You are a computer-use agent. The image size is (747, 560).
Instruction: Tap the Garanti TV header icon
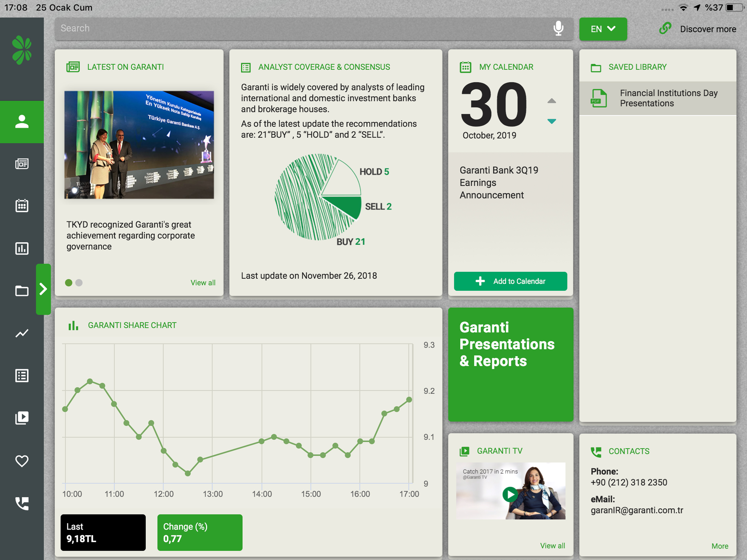tap(464, 451)
